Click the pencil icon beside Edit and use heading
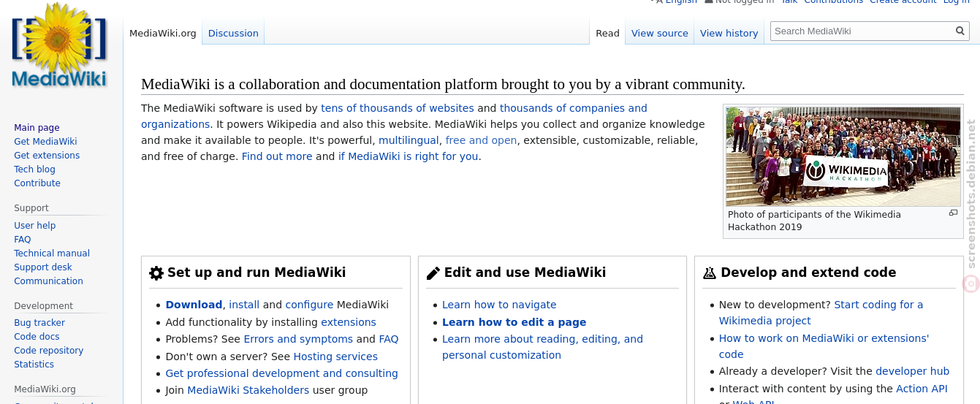Image resolution: width=980 pixels, height=404 pixels. [433, 273]
